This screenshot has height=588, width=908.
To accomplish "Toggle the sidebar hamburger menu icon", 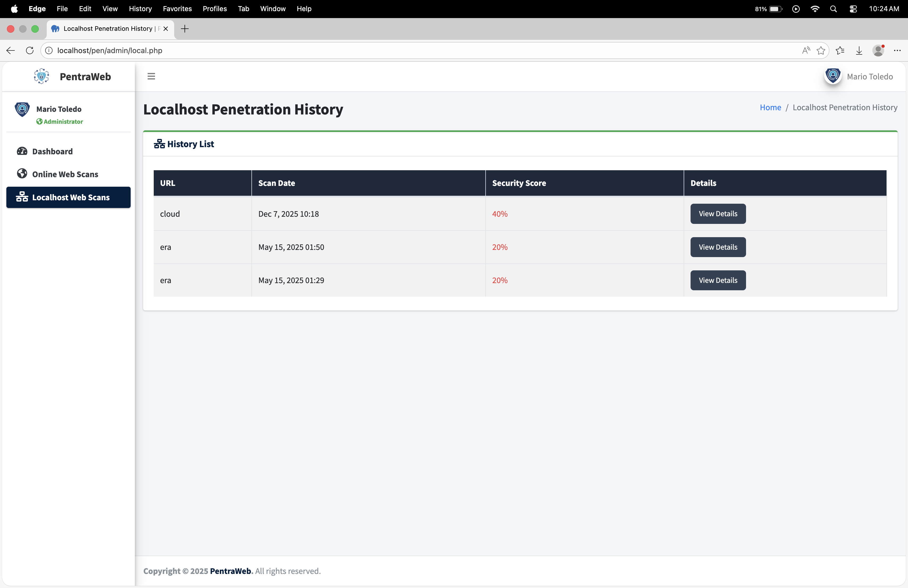I will click(151, 76).
